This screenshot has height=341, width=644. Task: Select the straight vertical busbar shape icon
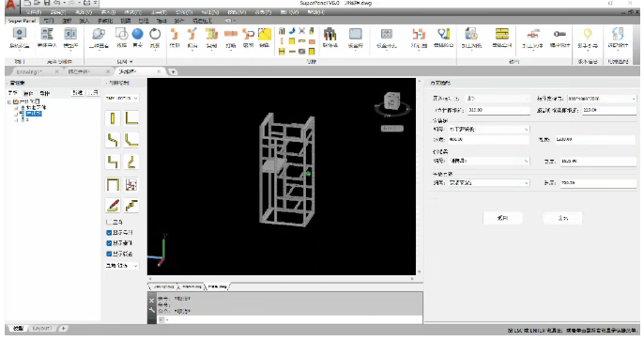(x=113, y=118)
